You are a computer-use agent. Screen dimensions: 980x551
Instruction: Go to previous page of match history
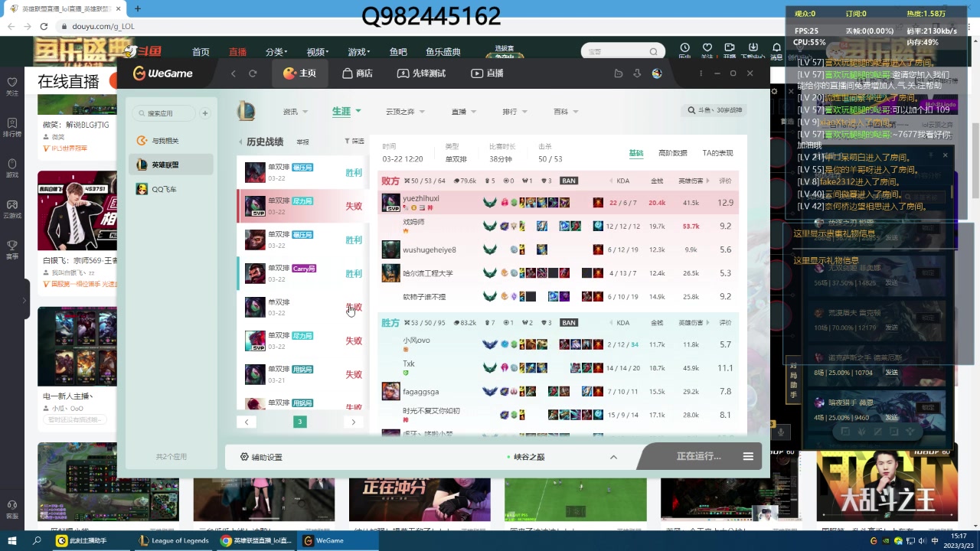click(x=246, y=422)
